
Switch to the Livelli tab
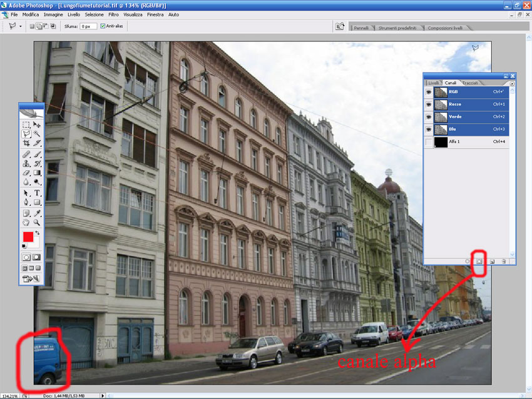[x=434, y=83]
